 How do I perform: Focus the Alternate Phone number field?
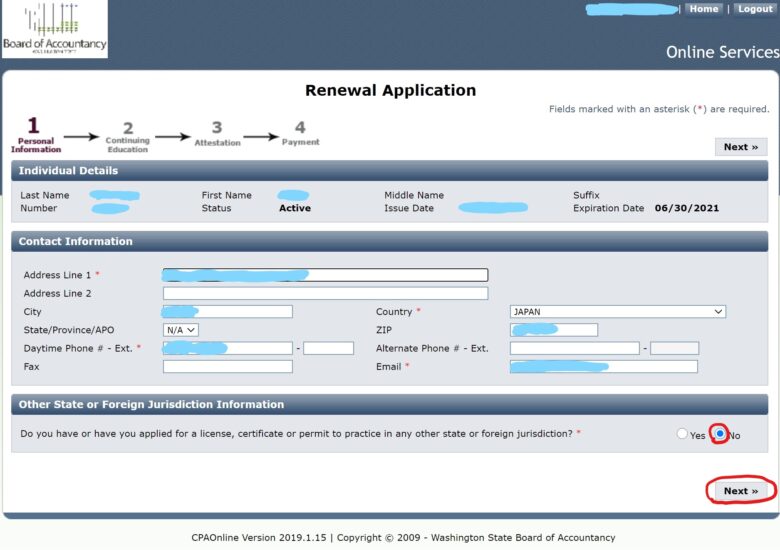pyautogui.click(x=575, y=348)
